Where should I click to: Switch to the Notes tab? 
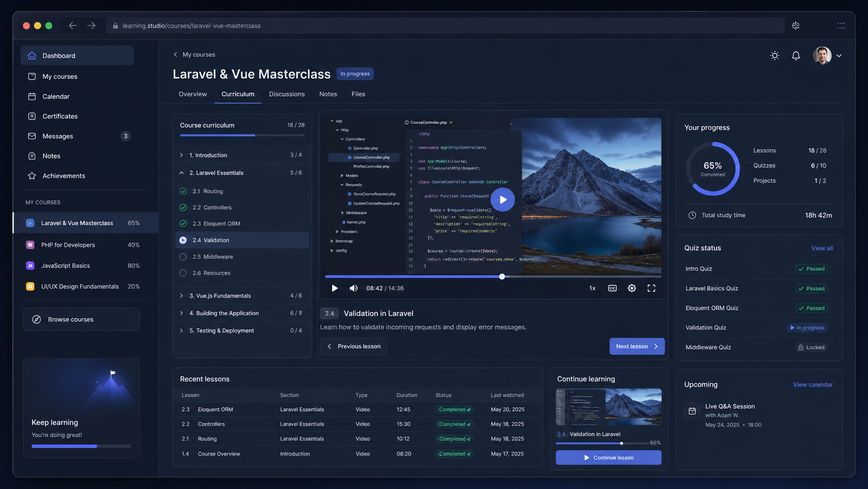[328, 94]
